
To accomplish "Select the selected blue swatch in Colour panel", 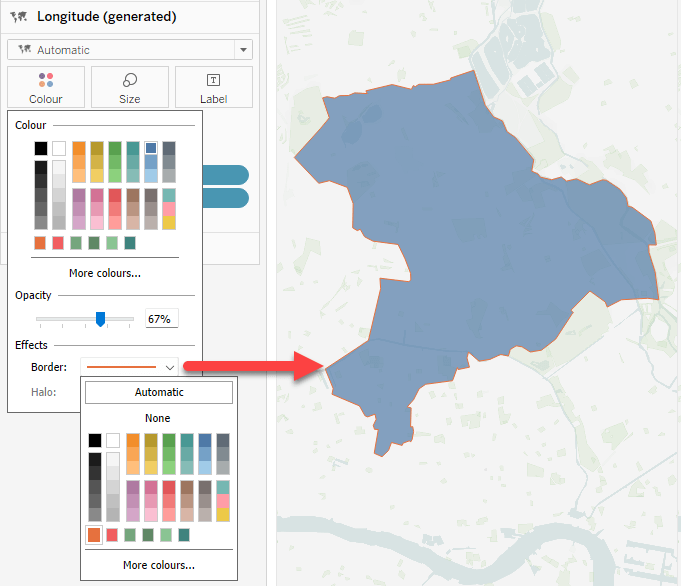I will pyautogui.click(x=151, y=148).
